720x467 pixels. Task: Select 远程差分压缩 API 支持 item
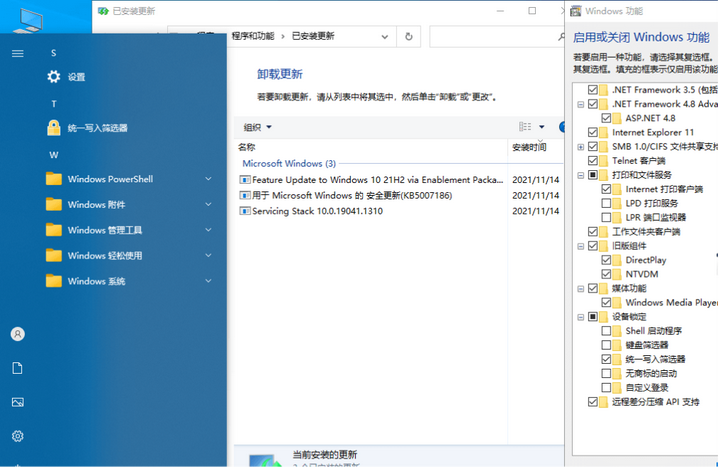click(655, 402)
